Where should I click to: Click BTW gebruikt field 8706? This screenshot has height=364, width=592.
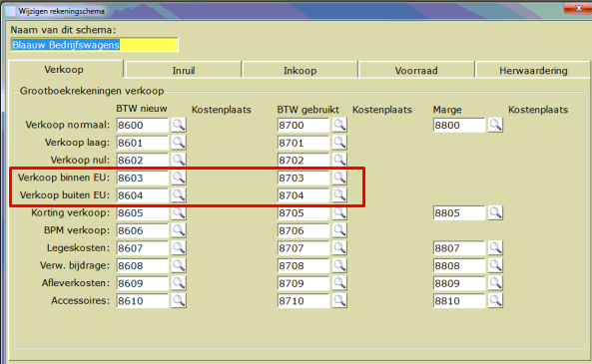click(303, 230)
